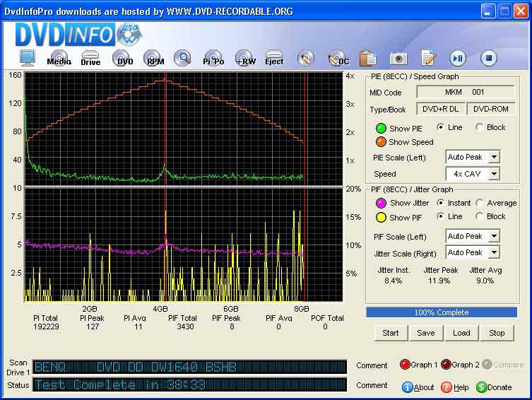This screenshot has width=532, height=400.
Task: Click the Graph 2 dark red icon
Action: pos(446,365)
